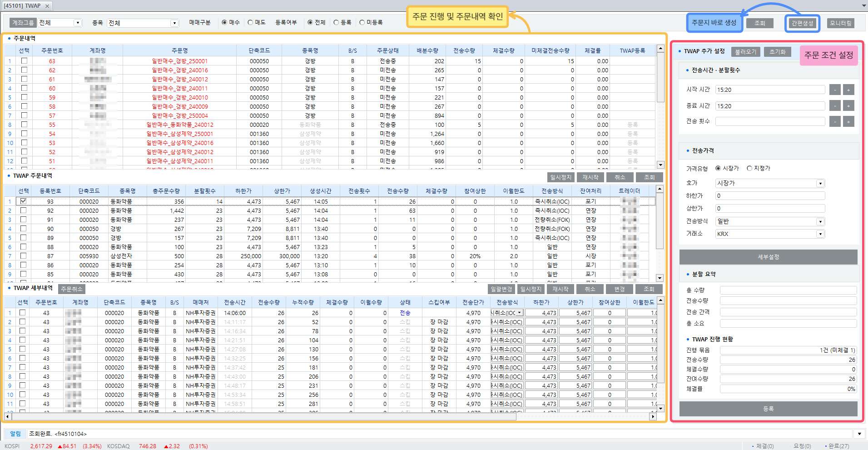868x450 pixels.
Task: Decrease 시작 시간 with its minus button
Action: 835,90
